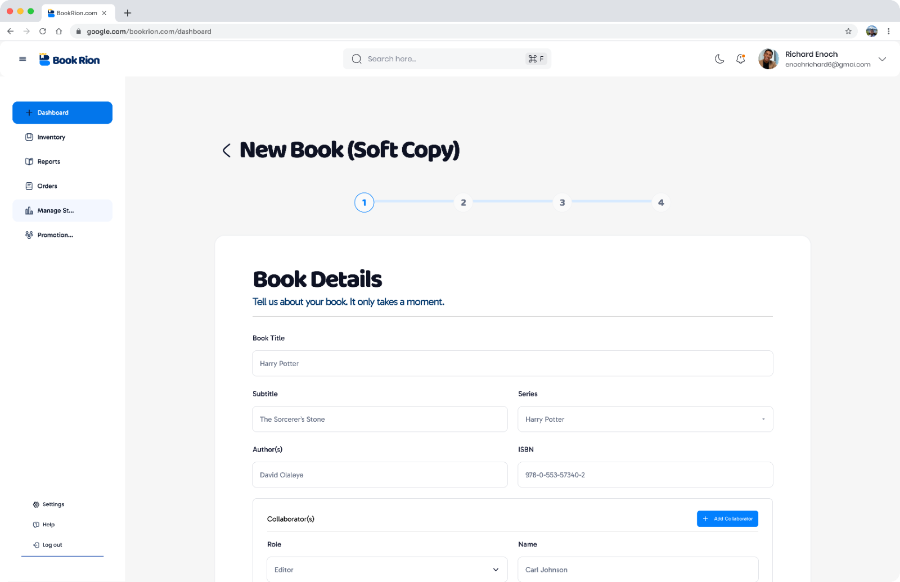Viewport: 900px width, 582px height.
Task: Open Richard Enoch's profile avatar
Action: 768,59
